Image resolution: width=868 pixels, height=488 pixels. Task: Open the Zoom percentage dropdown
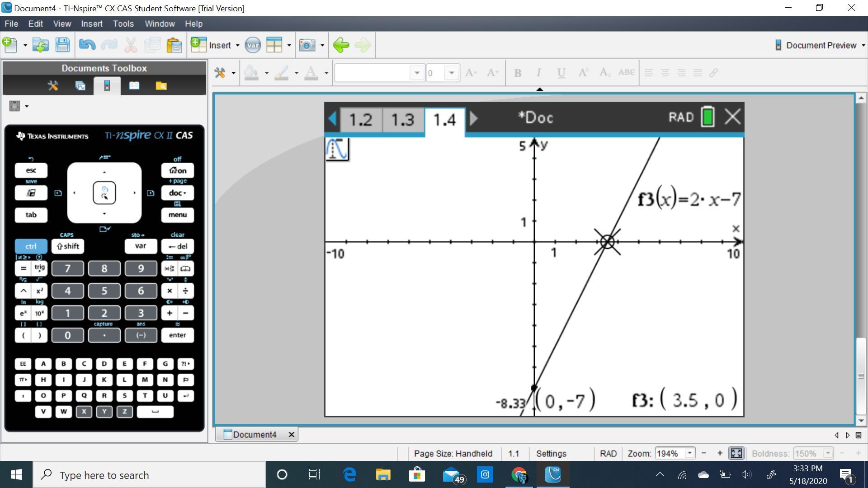point(689,453)
